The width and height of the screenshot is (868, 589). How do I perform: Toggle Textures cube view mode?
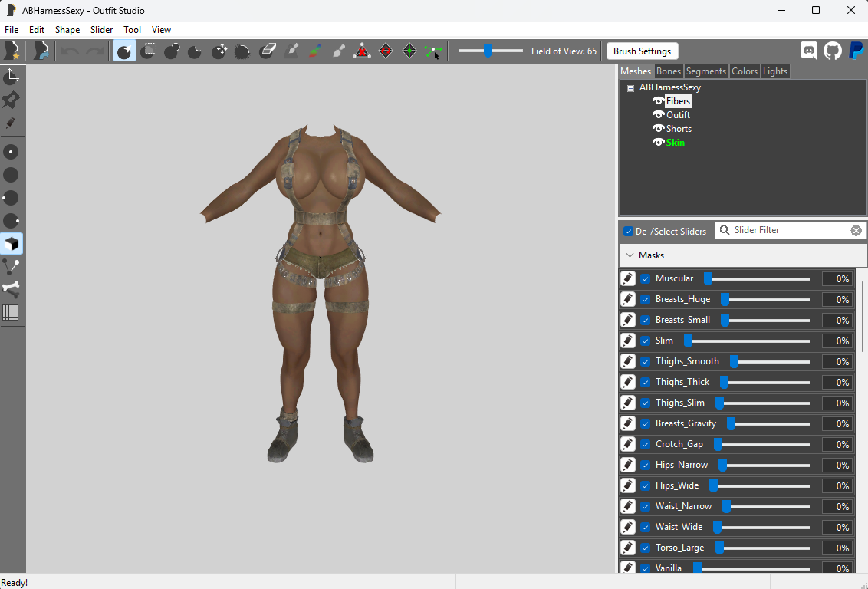[x=11, y=244]
